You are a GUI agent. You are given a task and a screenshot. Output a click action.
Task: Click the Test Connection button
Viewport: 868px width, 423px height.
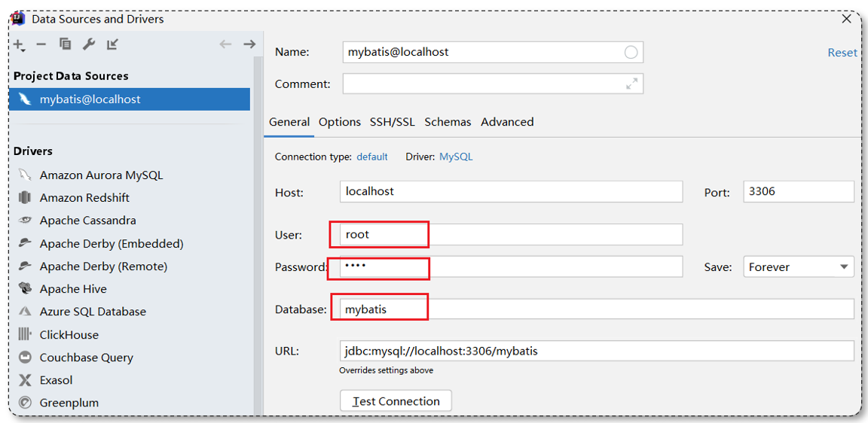pos(396,401)
